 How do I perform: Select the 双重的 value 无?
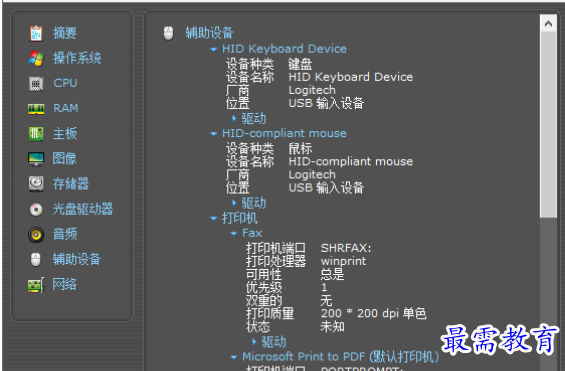pyautogui.click(x=326, y=300)
